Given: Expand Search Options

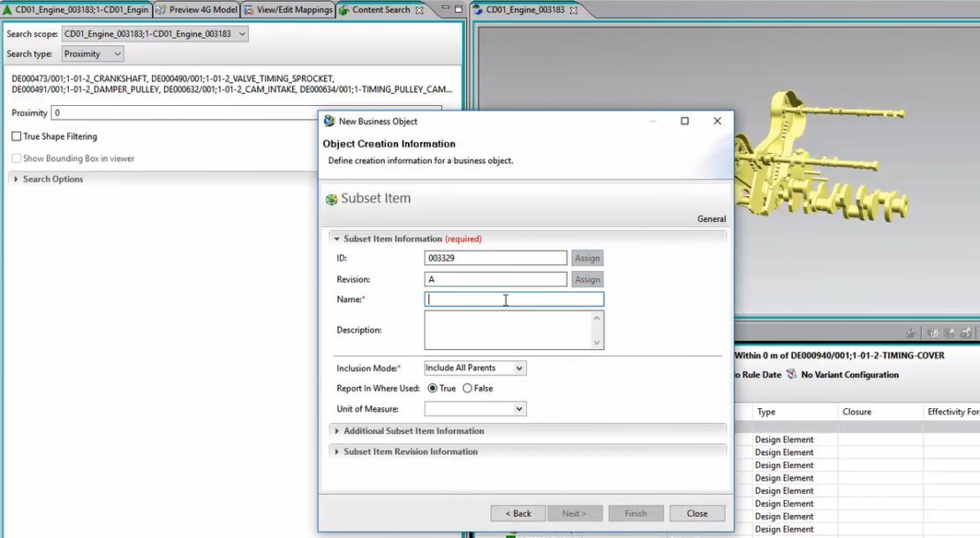Looking at the screenshot, I should click(14, 178).
